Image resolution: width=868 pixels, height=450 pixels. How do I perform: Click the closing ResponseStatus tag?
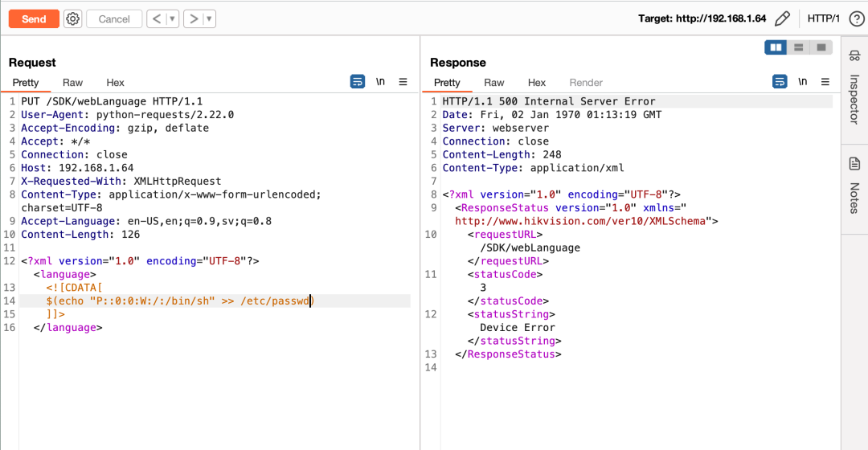click(x=508, y=354)
